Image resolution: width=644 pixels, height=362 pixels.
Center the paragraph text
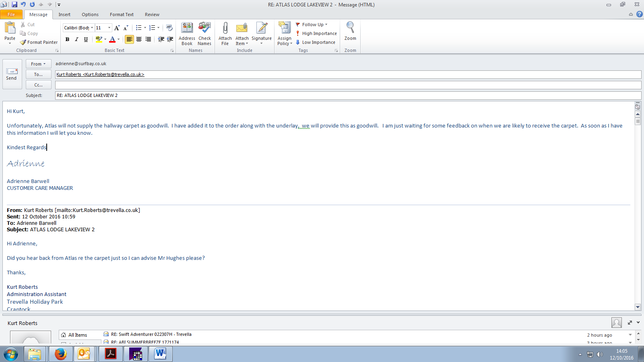pos(139,39)
